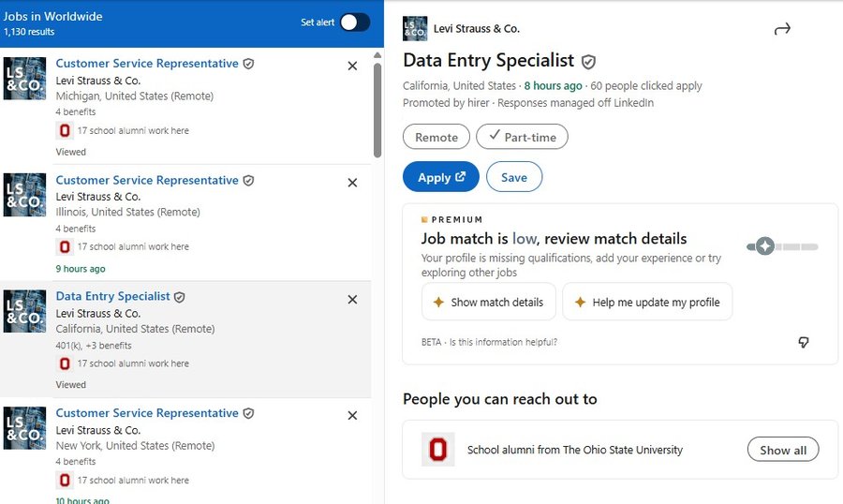Click job list vertical scrollbar thumb
The image size is (843, 504).
377,111
